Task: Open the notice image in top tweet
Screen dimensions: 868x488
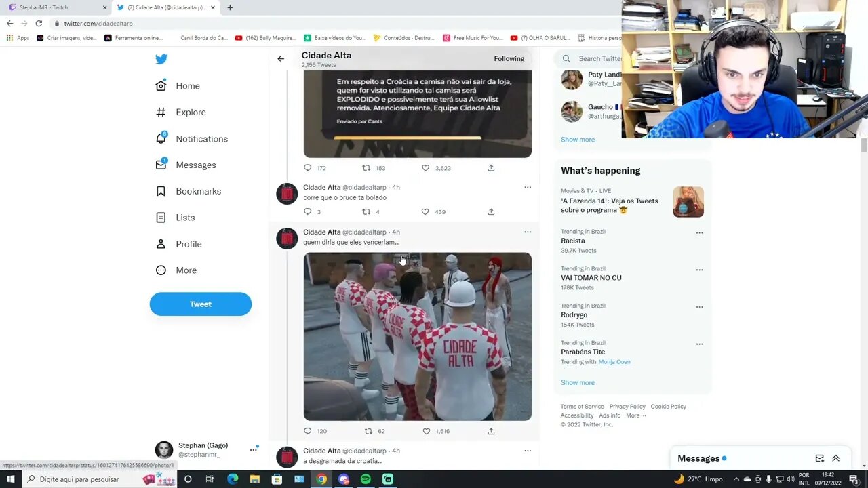Action: [x=418, y=115]
